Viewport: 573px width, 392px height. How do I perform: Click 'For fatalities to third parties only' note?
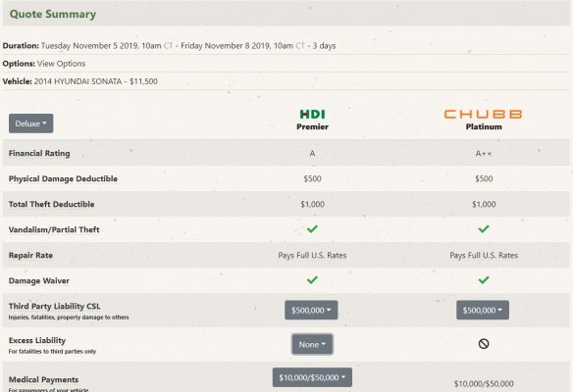pyautogui.click(x=52, y=352)
